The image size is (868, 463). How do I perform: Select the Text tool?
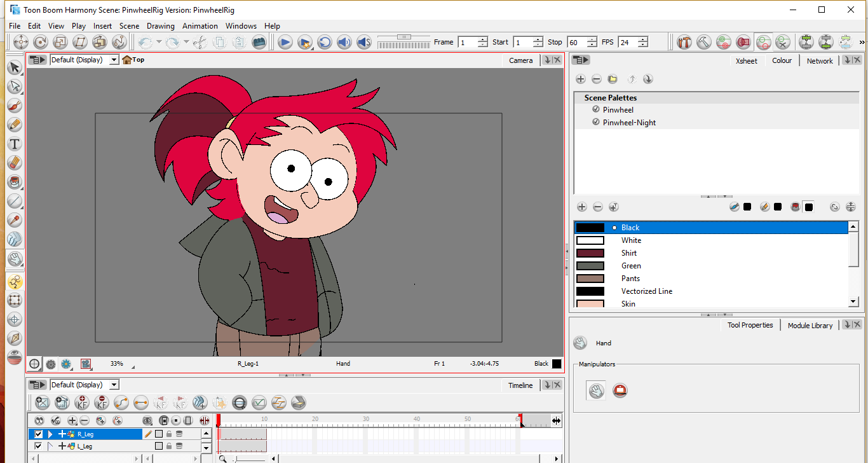pos(14,144)
